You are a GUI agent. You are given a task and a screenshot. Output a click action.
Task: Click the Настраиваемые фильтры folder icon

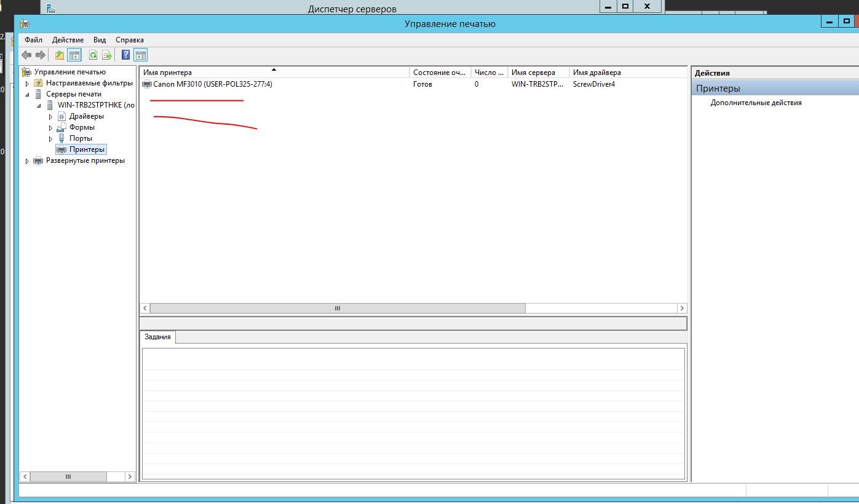[39, 83]
